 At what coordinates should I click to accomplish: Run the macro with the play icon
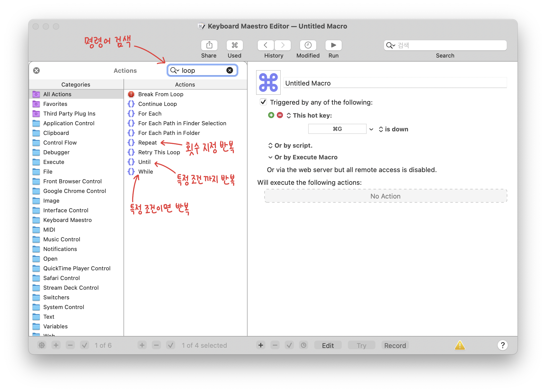point(333,45)
